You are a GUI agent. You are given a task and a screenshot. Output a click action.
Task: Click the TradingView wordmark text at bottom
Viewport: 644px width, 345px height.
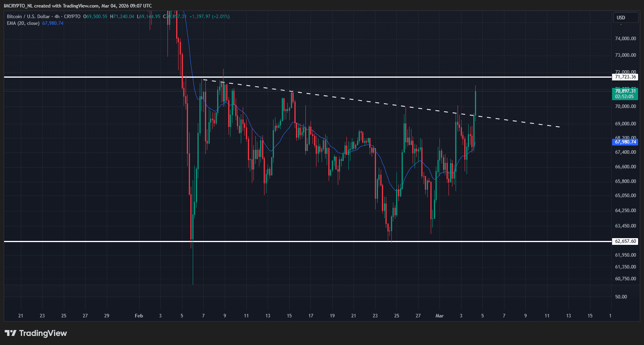(43, 333)
